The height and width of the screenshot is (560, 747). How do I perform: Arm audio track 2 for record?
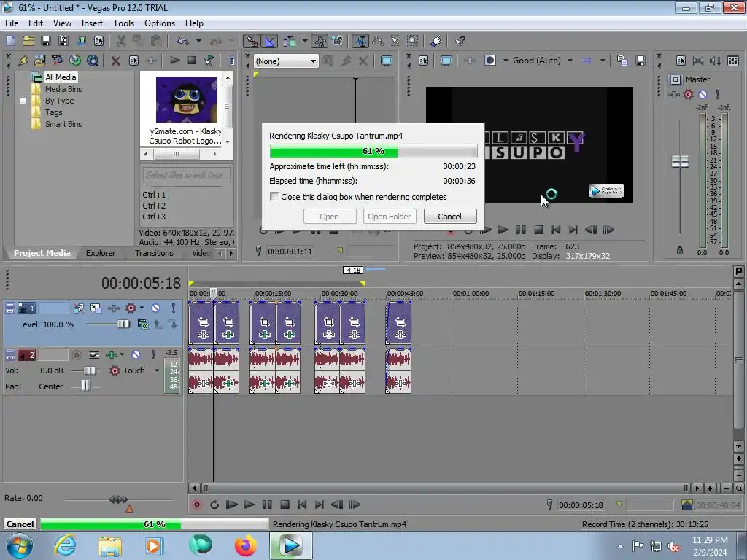[76, 355]
